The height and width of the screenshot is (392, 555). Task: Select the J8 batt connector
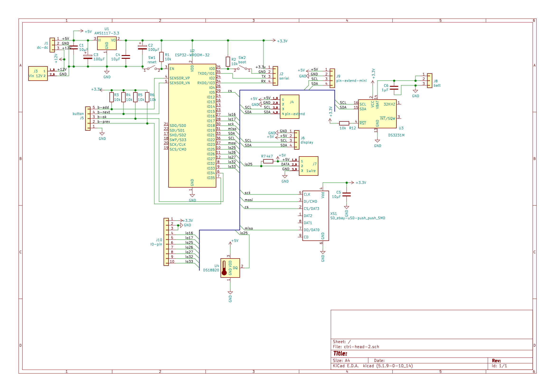click(430, 80)
